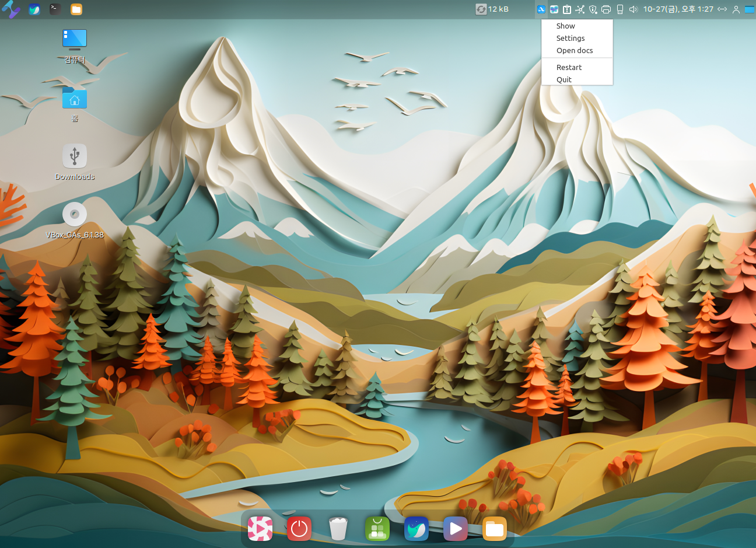Click the red power icon in dock
Viewport: 756px width, 548px height.
[299, 529]
